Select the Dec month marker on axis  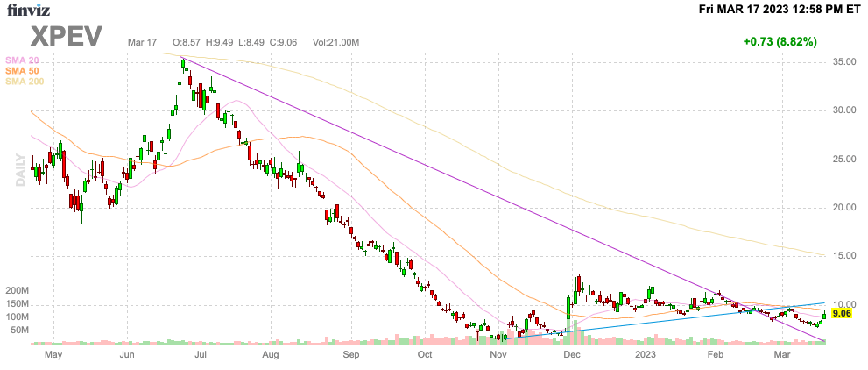click(573, 353)
